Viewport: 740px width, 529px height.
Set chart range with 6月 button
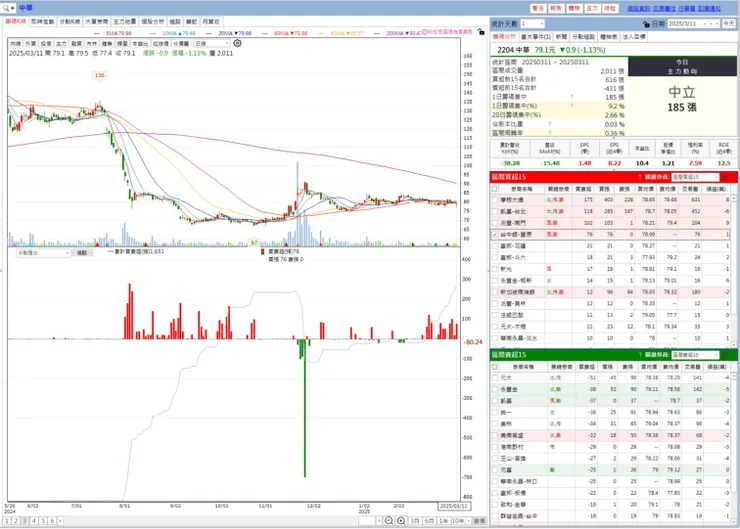429,521
